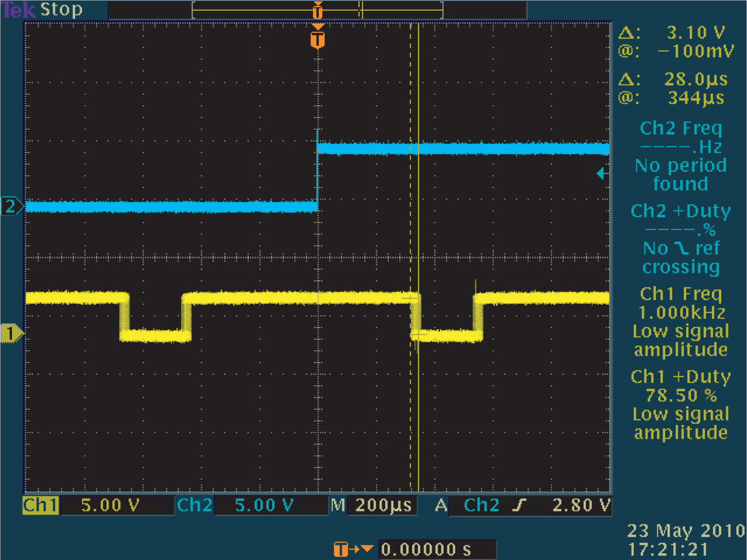747x560 pixels.
Task: Select the Ch2 ground reference marker arrow
Action: click(13, 206)
